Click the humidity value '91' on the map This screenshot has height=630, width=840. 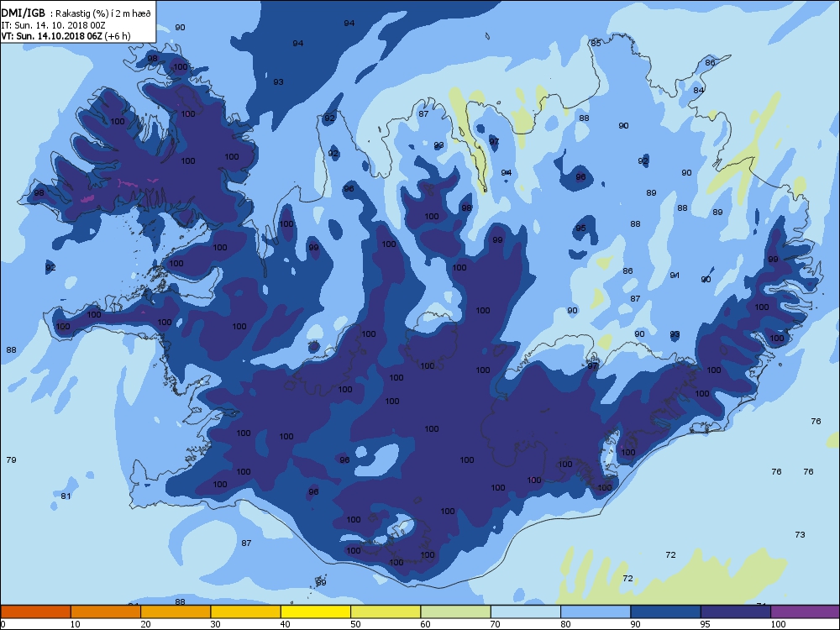point(675,276)
